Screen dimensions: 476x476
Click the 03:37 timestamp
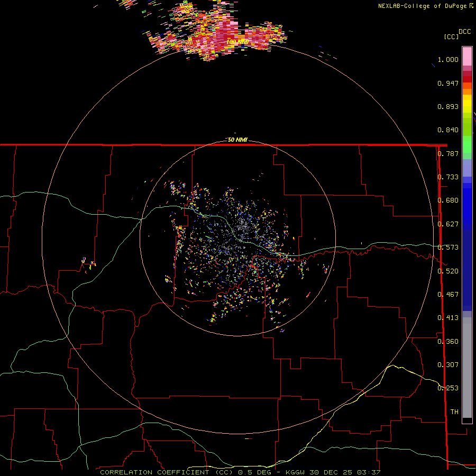[x=369, y=472]
